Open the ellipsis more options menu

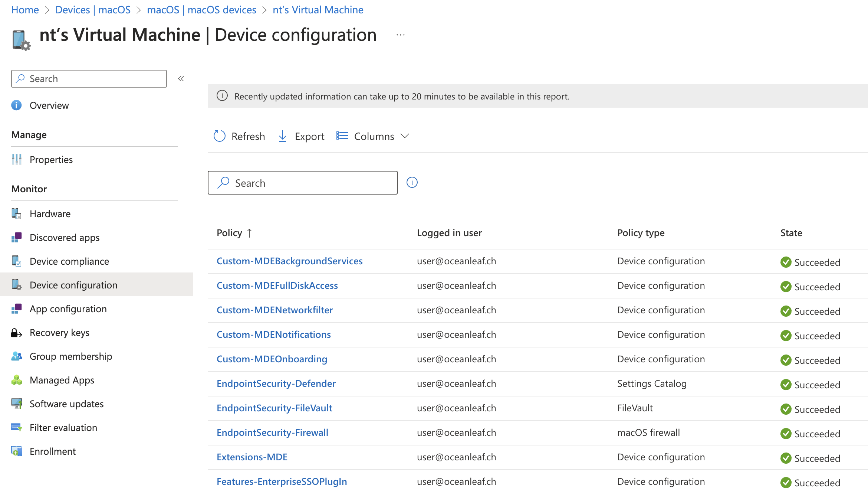coord(400,35)
